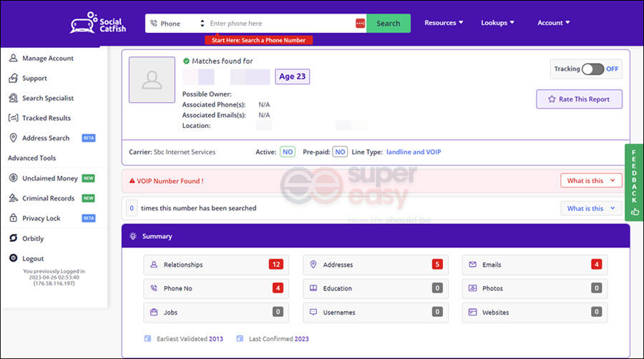Click the Support icon in sidebar
This screenshot has height=359, width=644.
tap(13, 78)
